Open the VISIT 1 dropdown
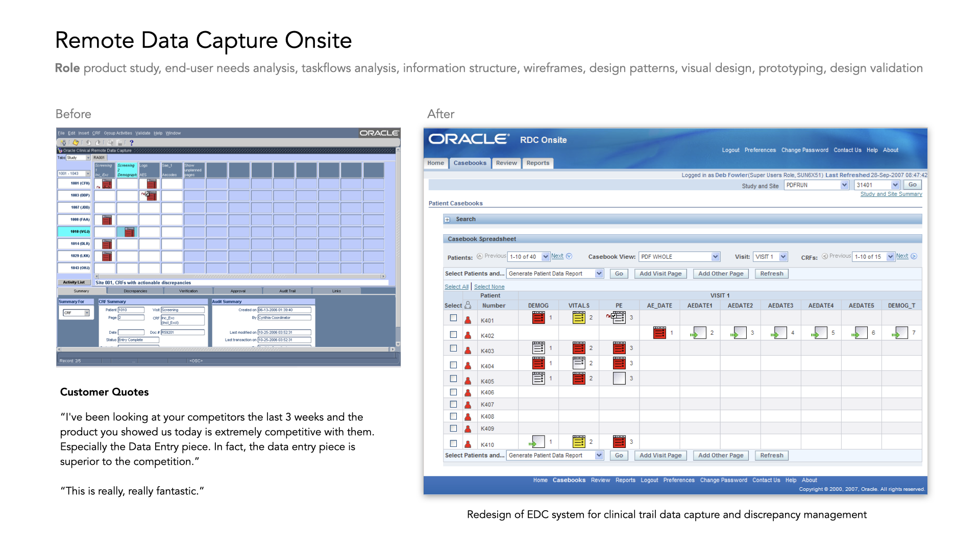The width and height of the screenshot is (980, 551). [x=783, y=257]
